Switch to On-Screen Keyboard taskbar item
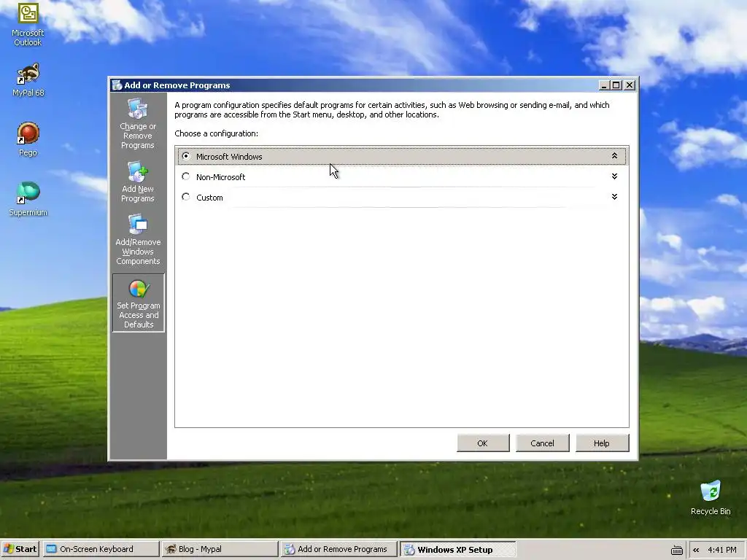747x560 pixels. pos(101,550)
